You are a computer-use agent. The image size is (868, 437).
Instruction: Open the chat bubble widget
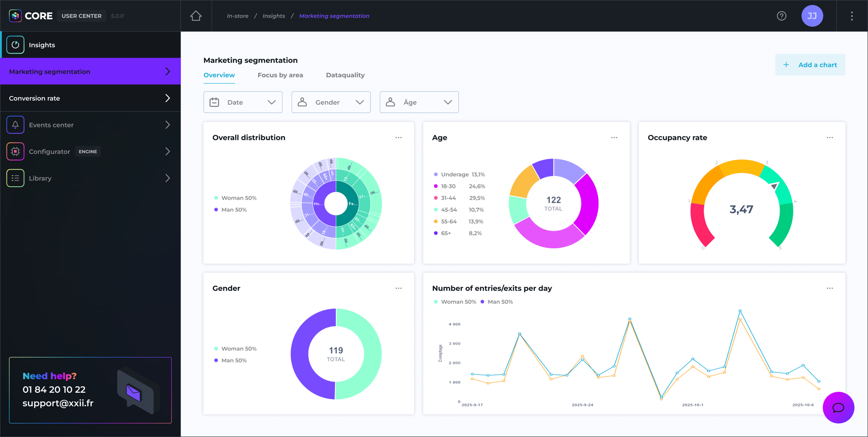[x=838, y=407]
